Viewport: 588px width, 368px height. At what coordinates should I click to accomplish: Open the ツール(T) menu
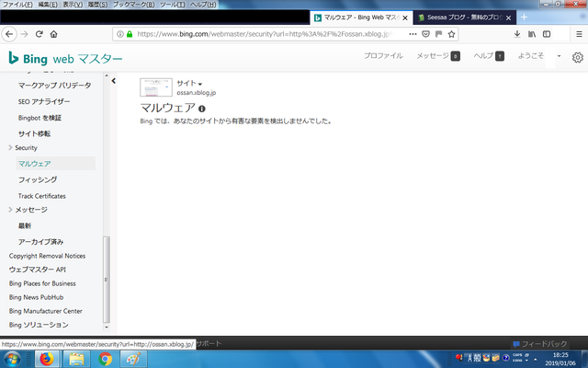[172, 5]
